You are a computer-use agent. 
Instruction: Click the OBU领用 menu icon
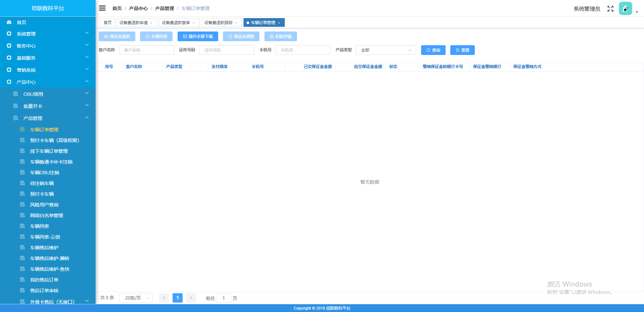[x=15, y=94]
